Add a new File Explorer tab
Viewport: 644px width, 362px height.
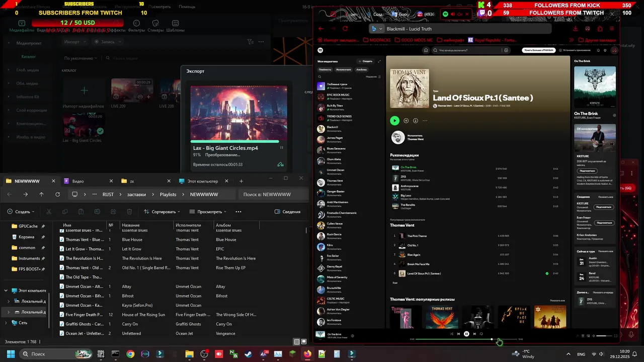[241, 181]
